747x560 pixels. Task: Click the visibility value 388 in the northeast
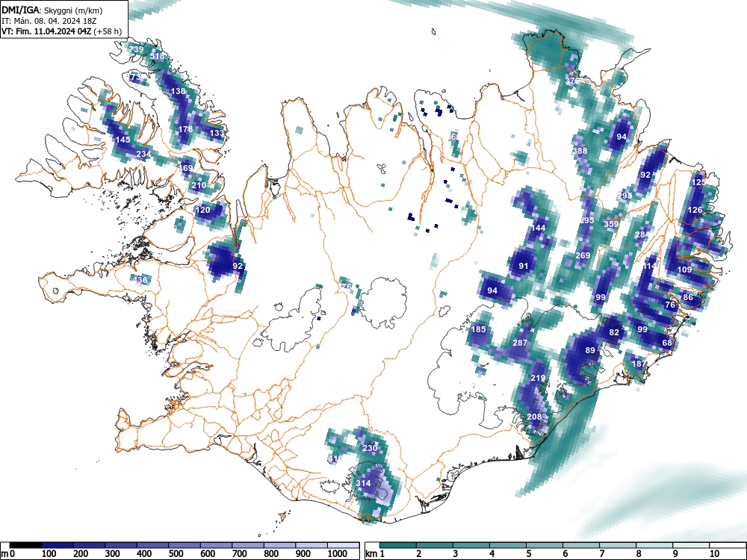tap(580, 151)
